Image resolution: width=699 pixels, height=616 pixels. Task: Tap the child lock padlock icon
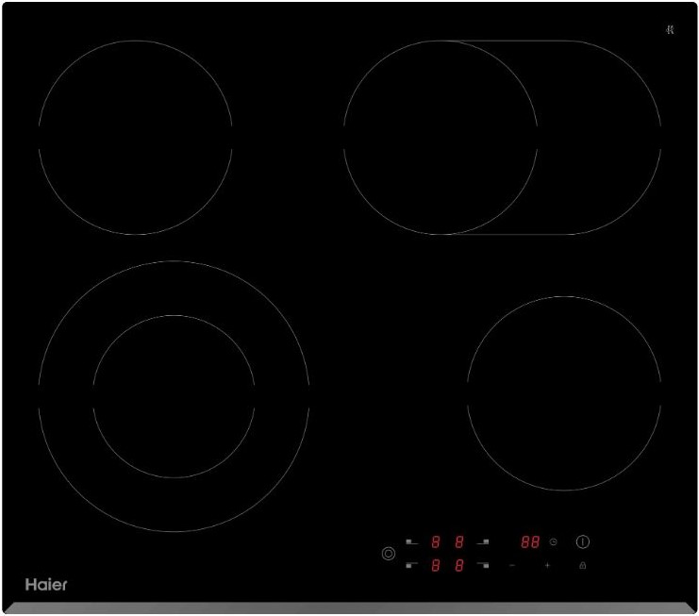point(582,565)
